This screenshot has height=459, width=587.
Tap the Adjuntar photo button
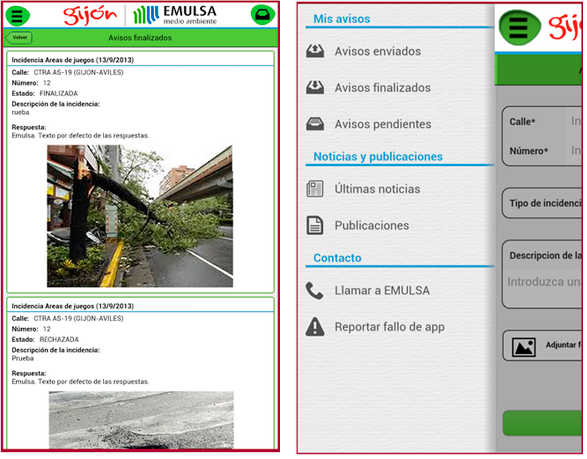point(542,345)
